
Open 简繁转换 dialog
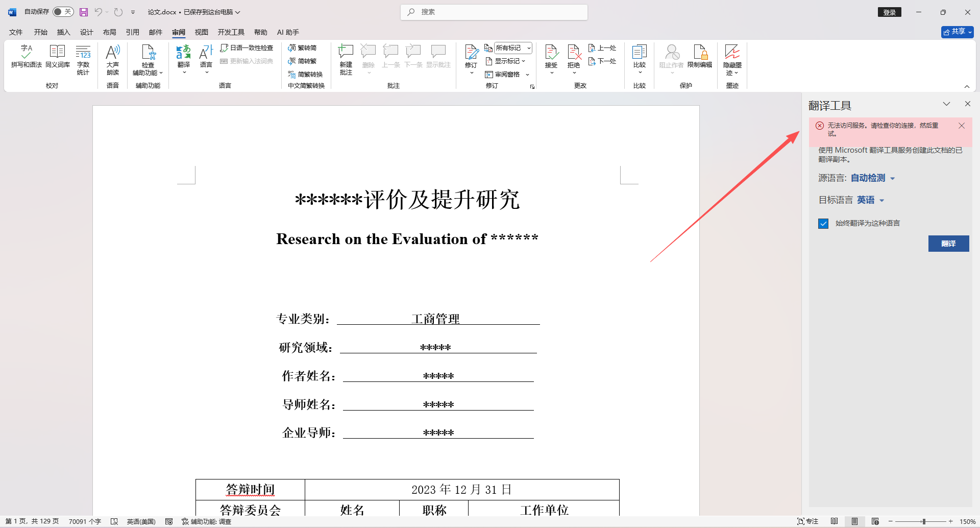click(305, 75)
